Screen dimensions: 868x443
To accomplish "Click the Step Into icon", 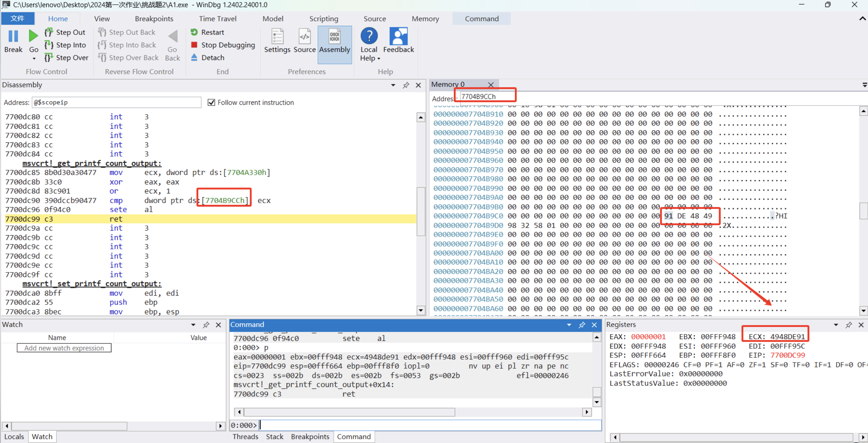I will pyautogui.click(x=49, y=45).
